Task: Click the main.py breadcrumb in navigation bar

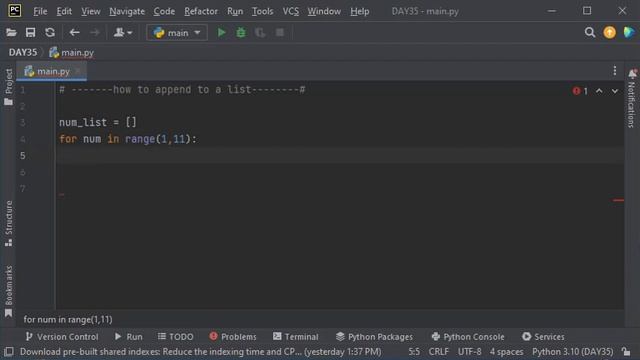Action: coord(72,53)
